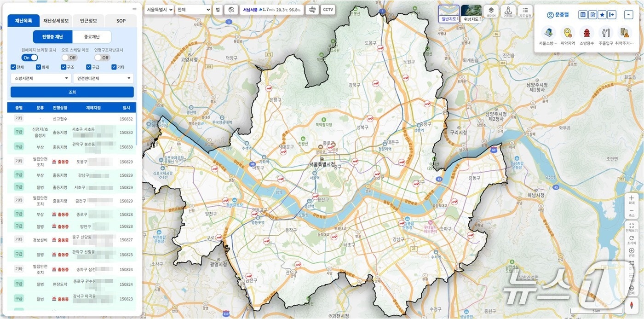Click the CCTV button
This screenshot has width=644, height=319.
[328, 10]
